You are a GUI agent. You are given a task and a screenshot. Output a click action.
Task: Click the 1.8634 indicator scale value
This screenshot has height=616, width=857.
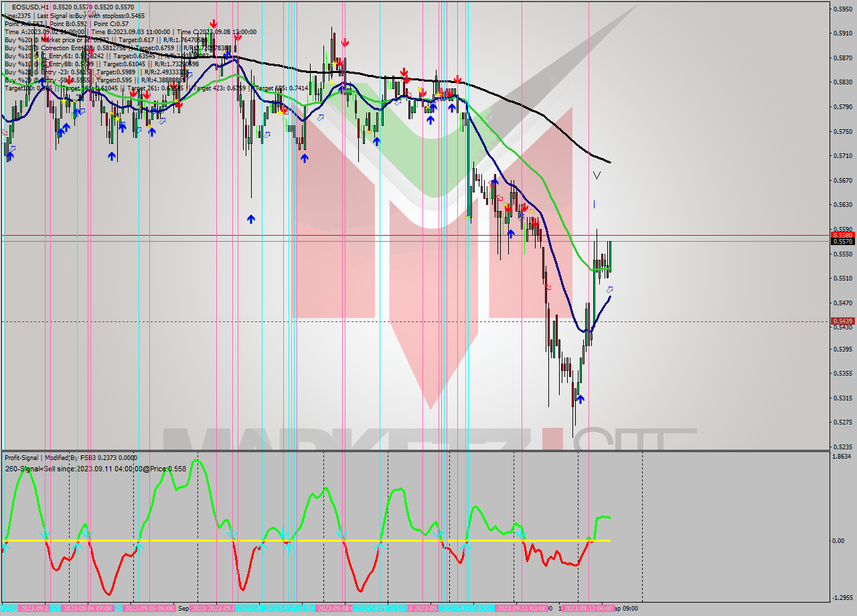click(842, 456)
